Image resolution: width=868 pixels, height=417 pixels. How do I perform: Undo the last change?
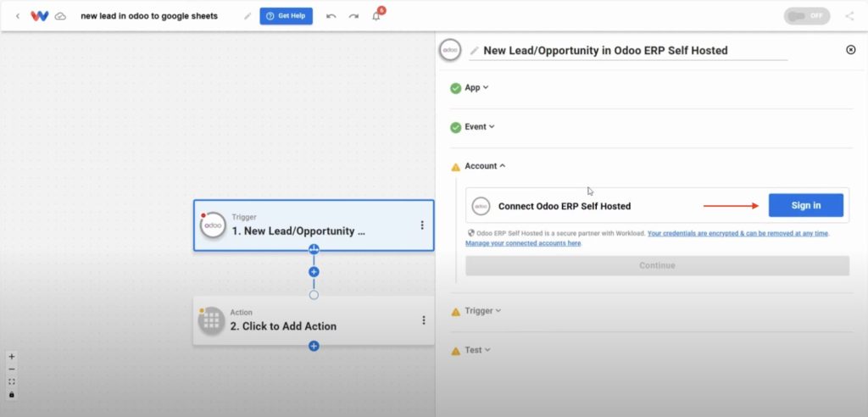[x=331, y=16]
